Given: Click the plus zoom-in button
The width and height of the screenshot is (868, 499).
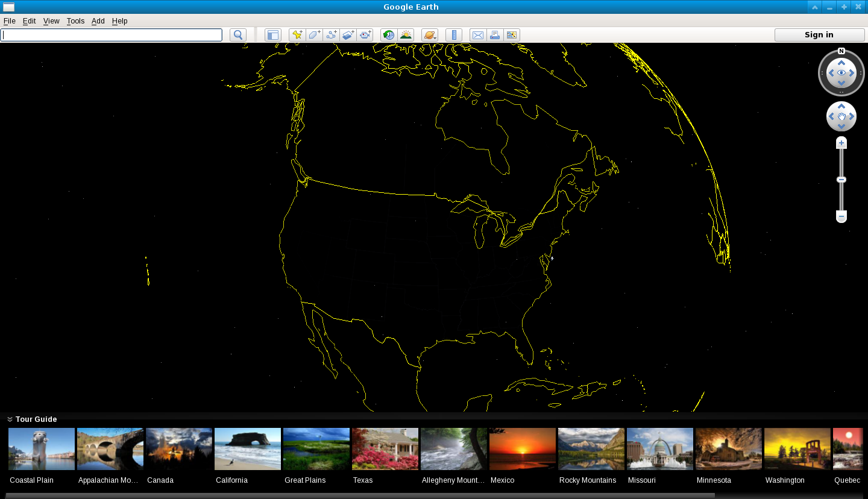Looking at the screenshot, I should coord(841,143).
